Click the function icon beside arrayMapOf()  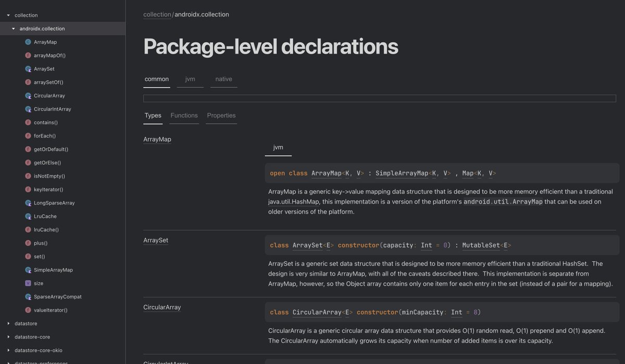(x=28, y=55)
